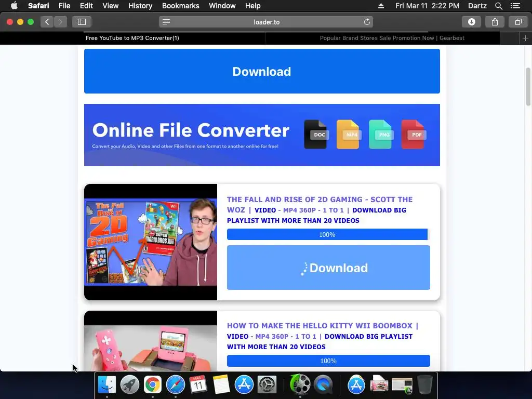The width and height of the screenshot is (532, 399).
Task: Open the History menu
Action: pos(140,6)
